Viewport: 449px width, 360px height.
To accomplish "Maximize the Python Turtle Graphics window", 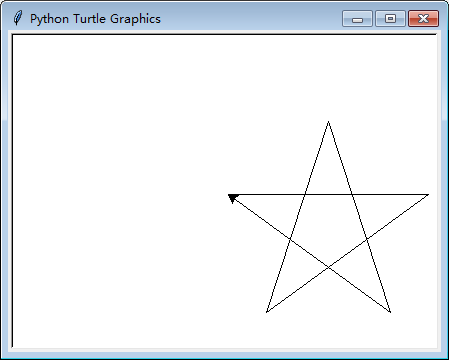I will tap(390, 18).
